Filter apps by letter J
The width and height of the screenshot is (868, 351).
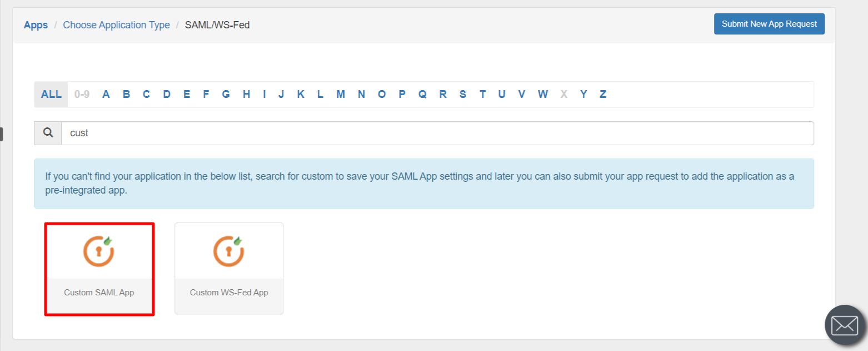[x=281, y=94]
